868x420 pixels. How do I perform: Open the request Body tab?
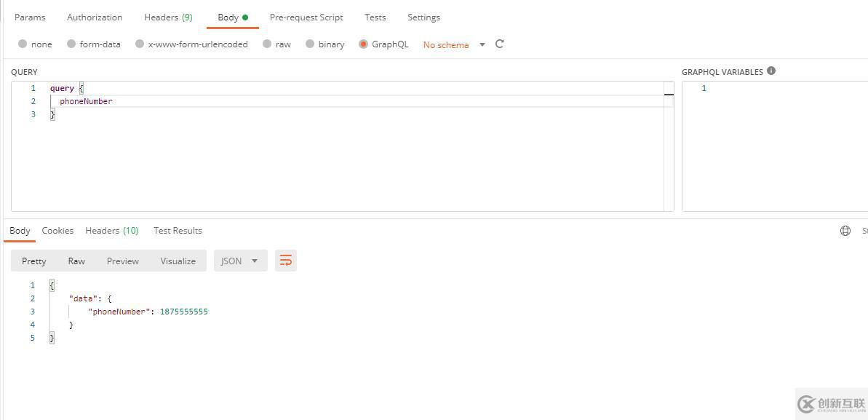(233, 17)
